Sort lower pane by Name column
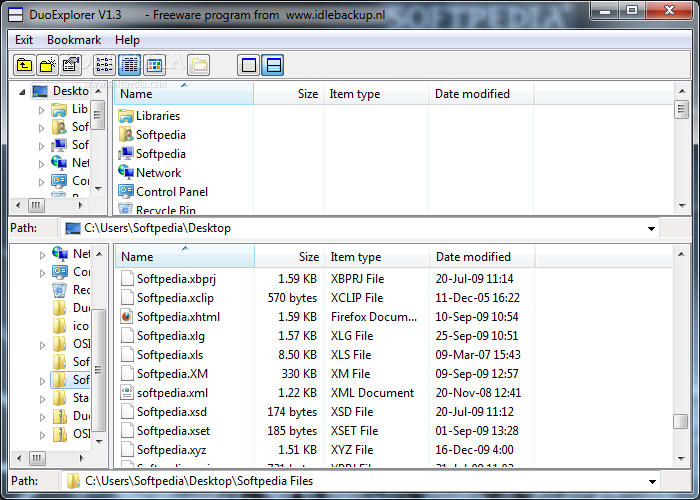 click(x=185, y=257)
